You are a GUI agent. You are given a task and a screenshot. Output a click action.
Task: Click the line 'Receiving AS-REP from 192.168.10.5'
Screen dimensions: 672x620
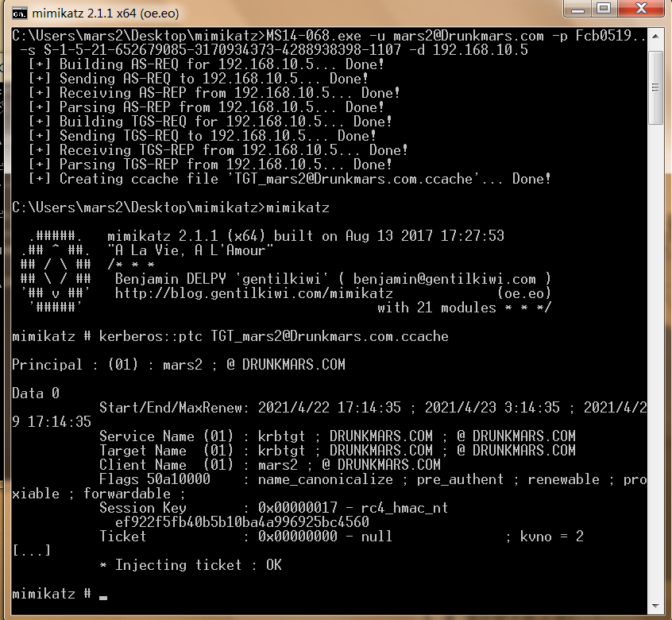(214, 93)
